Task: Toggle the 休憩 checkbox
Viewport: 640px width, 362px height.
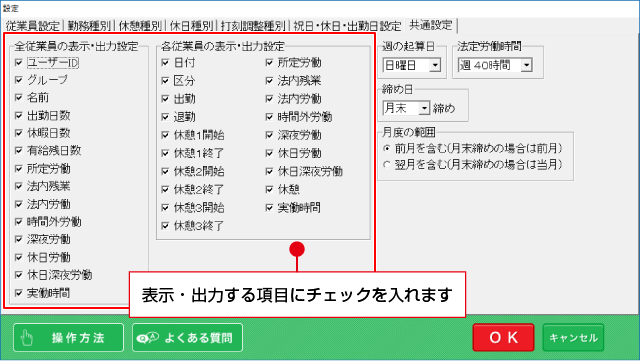Action: coord(269,189)
